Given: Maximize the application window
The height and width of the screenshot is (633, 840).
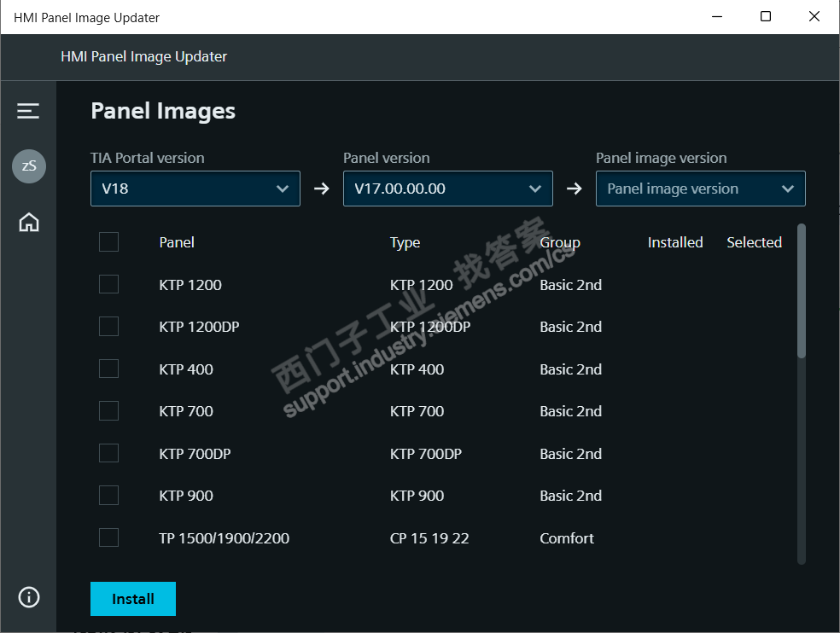Looking at the screenshot, I should coord(766,16).
